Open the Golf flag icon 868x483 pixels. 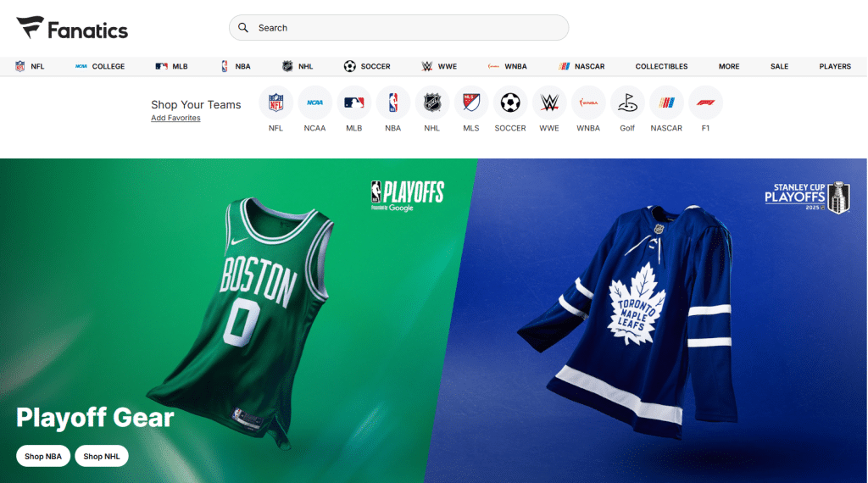point(627,103)
